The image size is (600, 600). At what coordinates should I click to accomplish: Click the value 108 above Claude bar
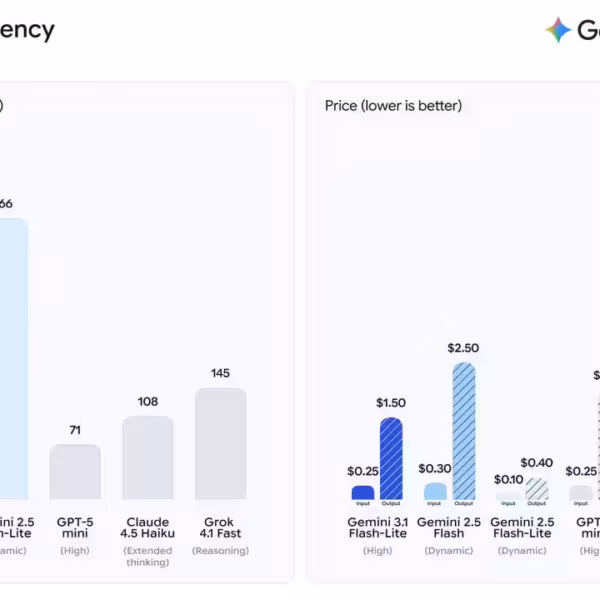click(x=148, y=401)
